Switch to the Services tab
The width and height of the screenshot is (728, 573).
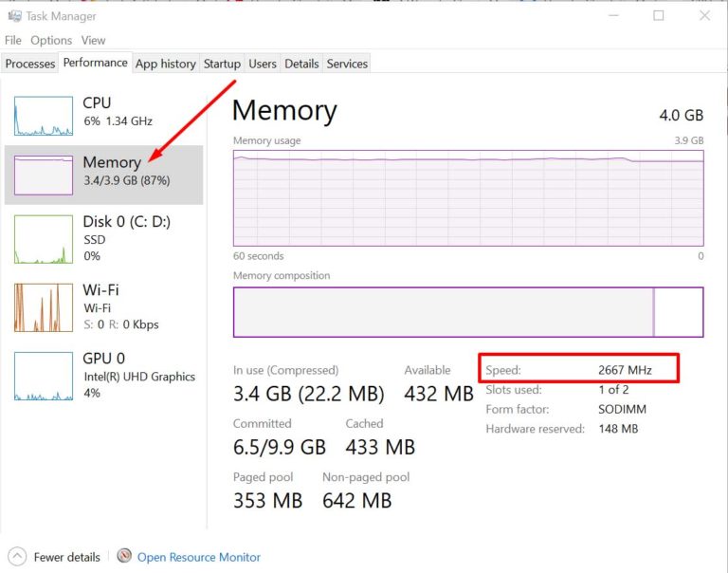tap(347, 64)
